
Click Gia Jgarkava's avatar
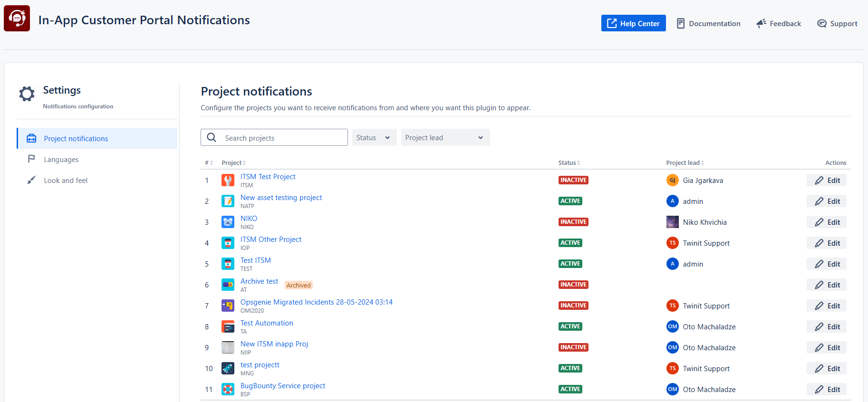pyautogui.click(x=672, y=180)
